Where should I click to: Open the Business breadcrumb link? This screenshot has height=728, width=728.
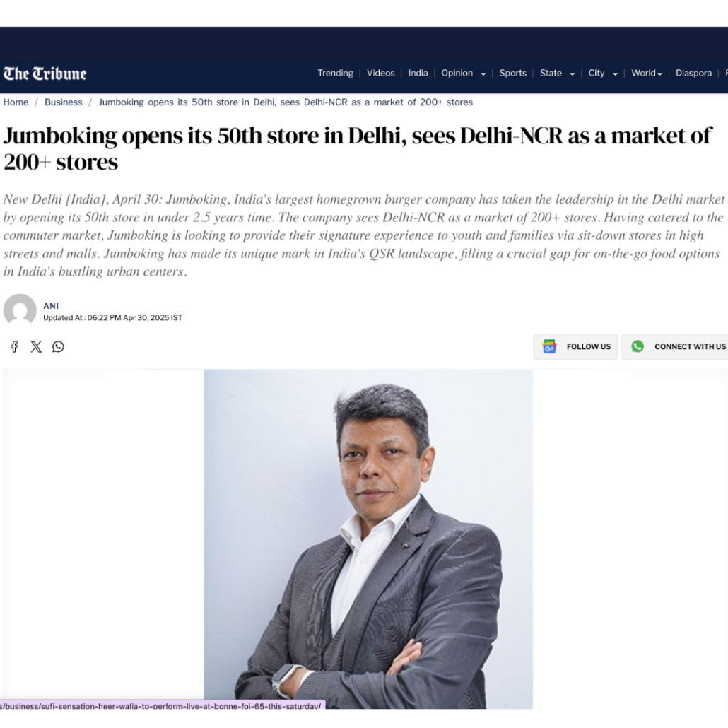pos(63,102)
